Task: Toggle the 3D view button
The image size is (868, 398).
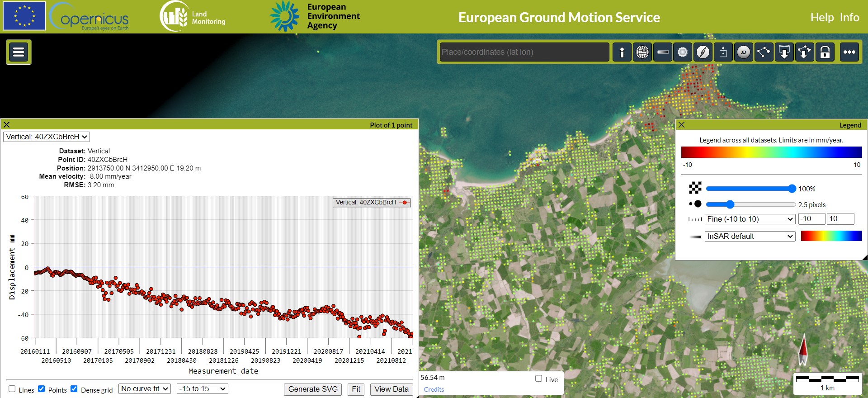Action: [x=744, y=52]
